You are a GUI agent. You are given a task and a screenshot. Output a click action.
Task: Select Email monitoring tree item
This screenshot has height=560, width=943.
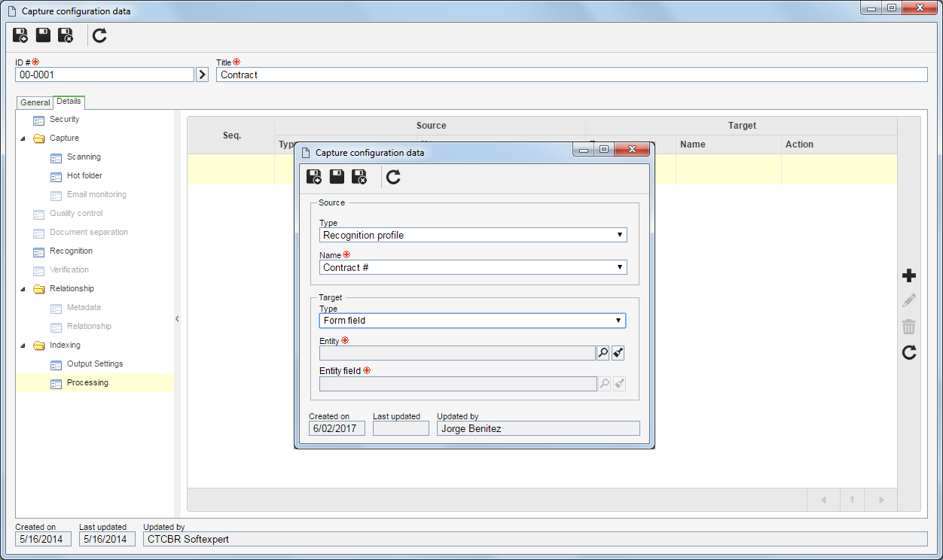(x=96, y=195)
